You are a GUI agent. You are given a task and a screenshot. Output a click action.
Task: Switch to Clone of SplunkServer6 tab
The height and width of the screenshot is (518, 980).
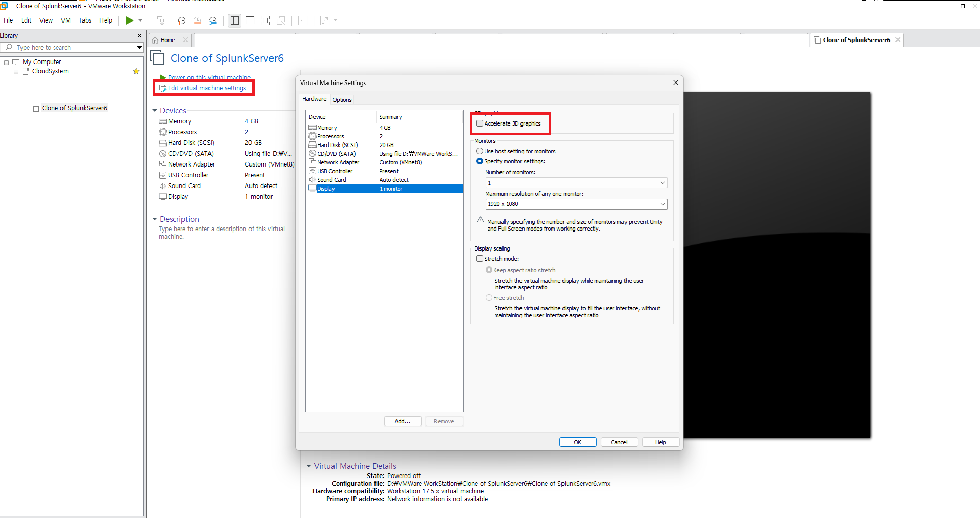(857, 40)
